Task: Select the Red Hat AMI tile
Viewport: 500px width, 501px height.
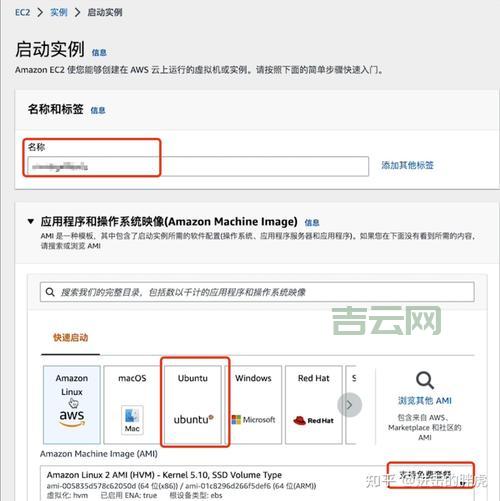Action: click(x=314, y=405)
